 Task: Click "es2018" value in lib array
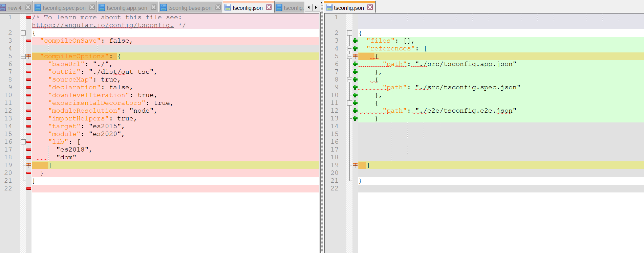pos(72,149)
